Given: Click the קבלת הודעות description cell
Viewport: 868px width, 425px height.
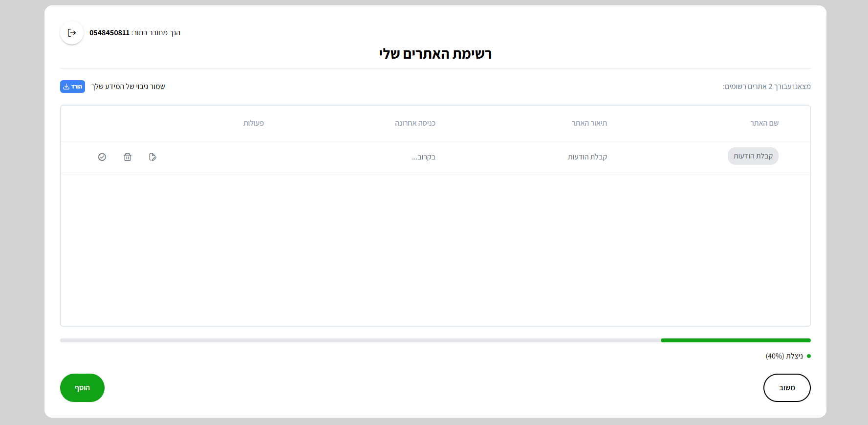Looking at the screenshot, I should [587, 157].
